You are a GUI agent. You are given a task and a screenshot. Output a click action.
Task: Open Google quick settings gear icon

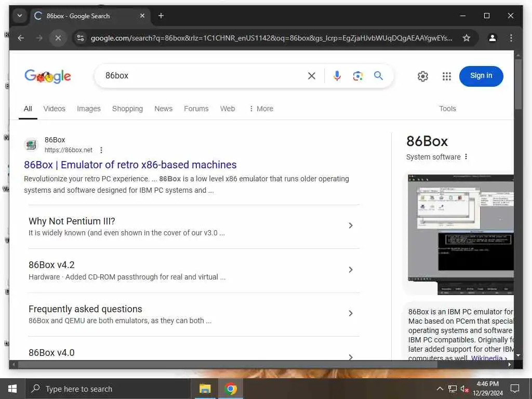click(x=423, y=76)
